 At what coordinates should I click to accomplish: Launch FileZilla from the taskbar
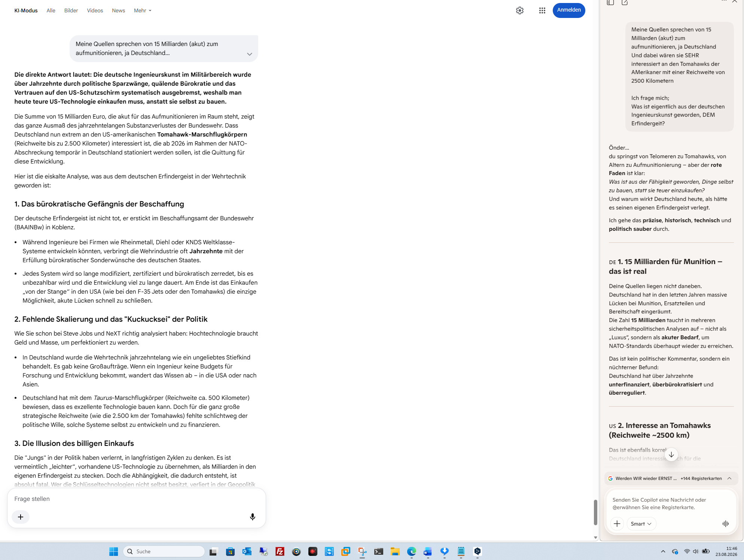coord(280,551)
